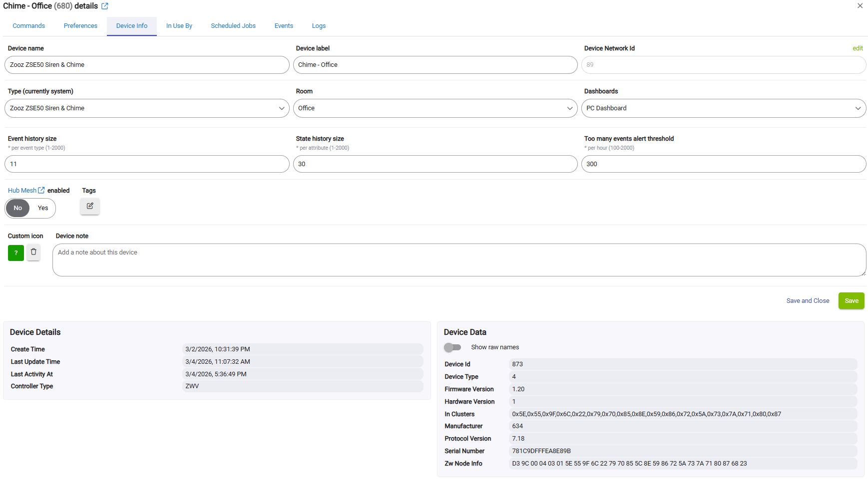This screenshot has width=868, height=500.
Task: Open device details in new window icon
Action: coord(105,6)
